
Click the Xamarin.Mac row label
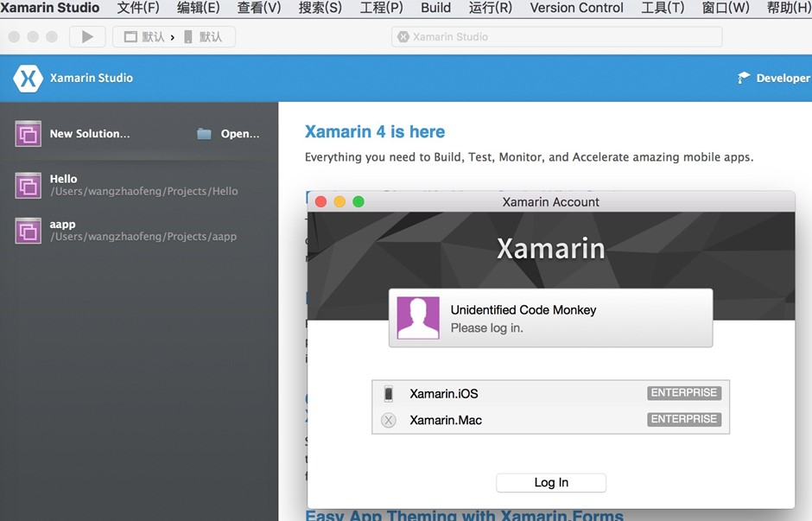(446, 420)
